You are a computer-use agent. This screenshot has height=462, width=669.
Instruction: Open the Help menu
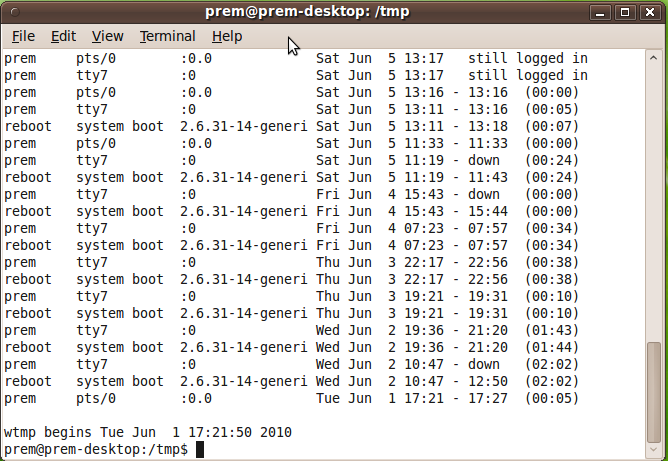pos(227,36)
